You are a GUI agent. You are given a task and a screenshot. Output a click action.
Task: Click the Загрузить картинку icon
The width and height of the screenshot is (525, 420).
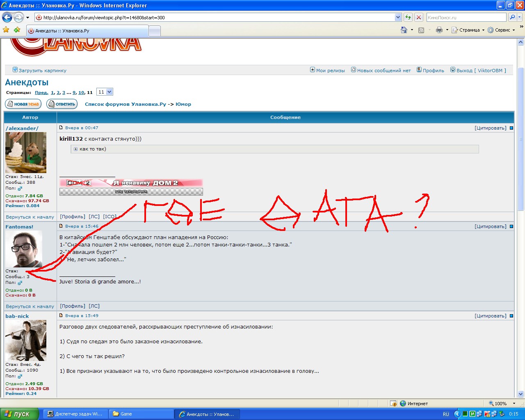pyautogui.click(x=15, y=70)
